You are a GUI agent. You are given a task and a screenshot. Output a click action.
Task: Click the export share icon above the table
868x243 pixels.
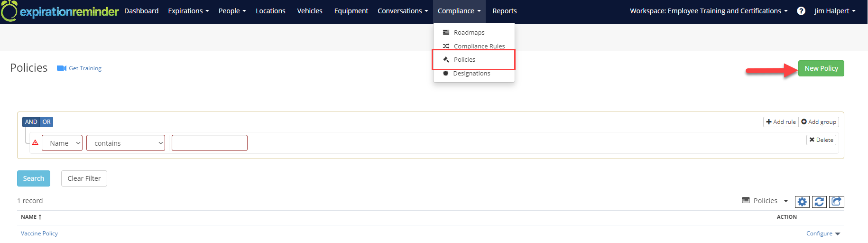point(837,202)
